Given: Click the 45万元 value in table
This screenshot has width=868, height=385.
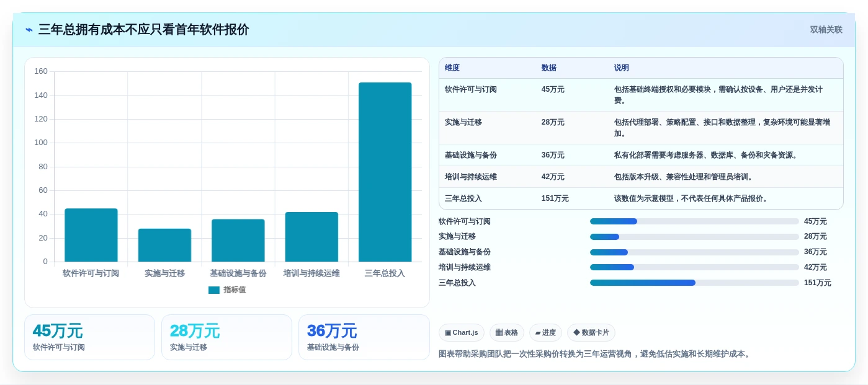Looking at the screenshot, I should (553, 89).
